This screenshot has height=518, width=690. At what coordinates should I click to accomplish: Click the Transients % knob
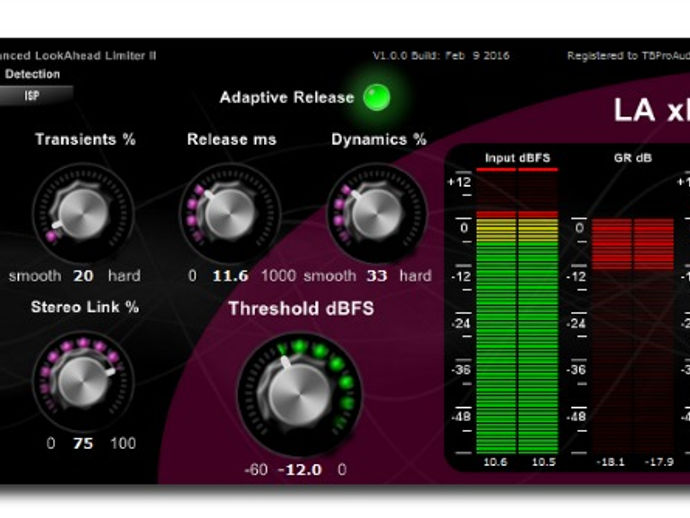[x=83, y=213]
